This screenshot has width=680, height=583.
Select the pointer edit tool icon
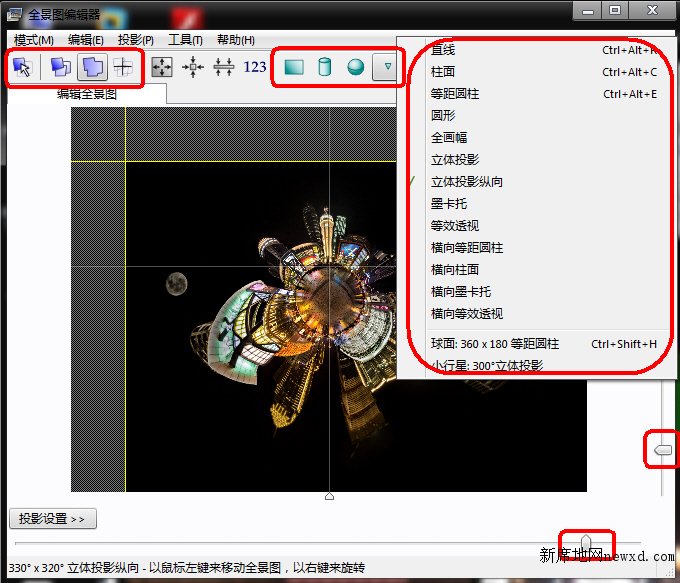pos(23,67)
